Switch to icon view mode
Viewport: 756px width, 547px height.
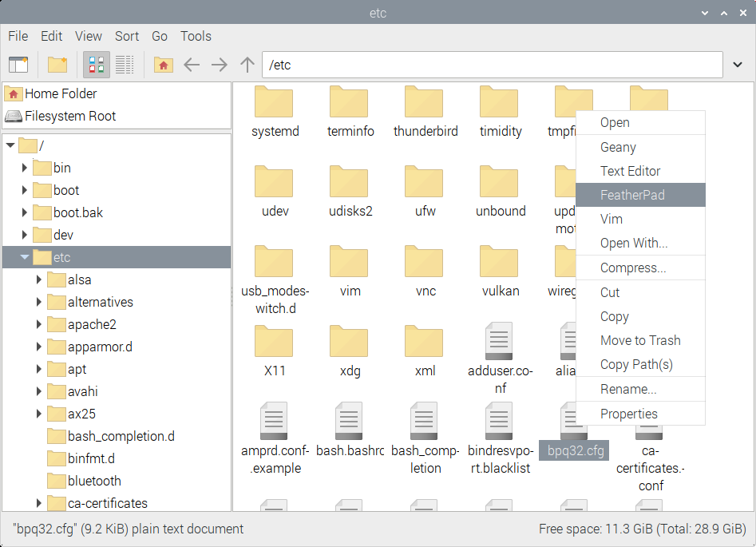(96, 65)
